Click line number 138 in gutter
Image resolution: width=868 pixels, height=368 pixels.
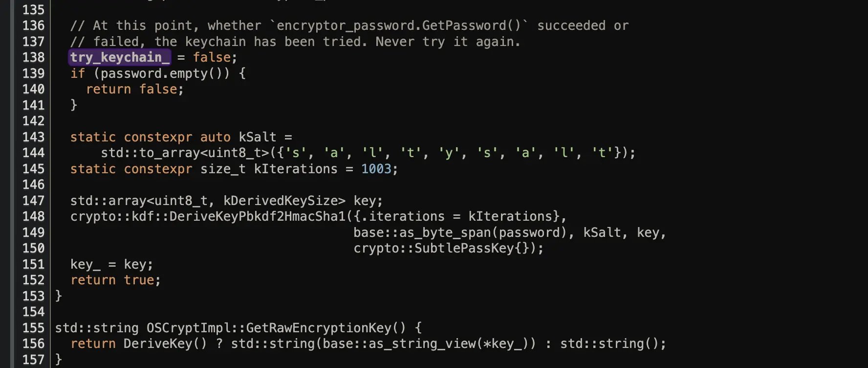pyautogui.click(x=33, y=57)
